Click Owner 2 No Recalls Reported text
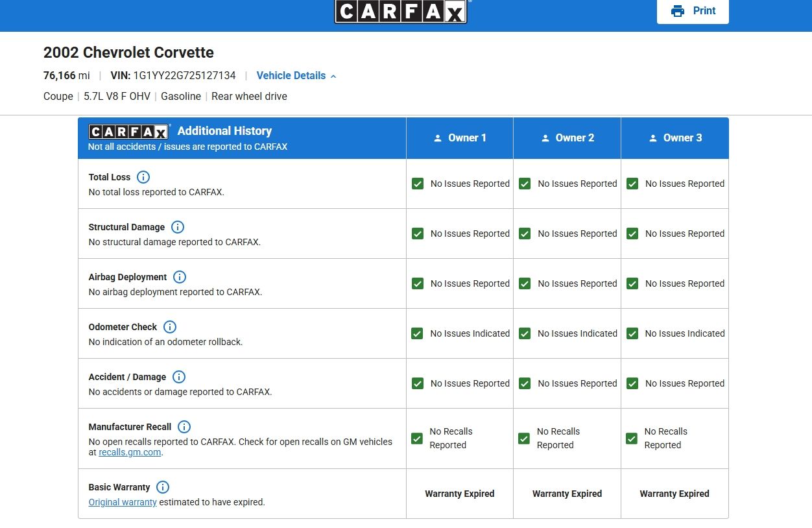 tap(558, 438)
